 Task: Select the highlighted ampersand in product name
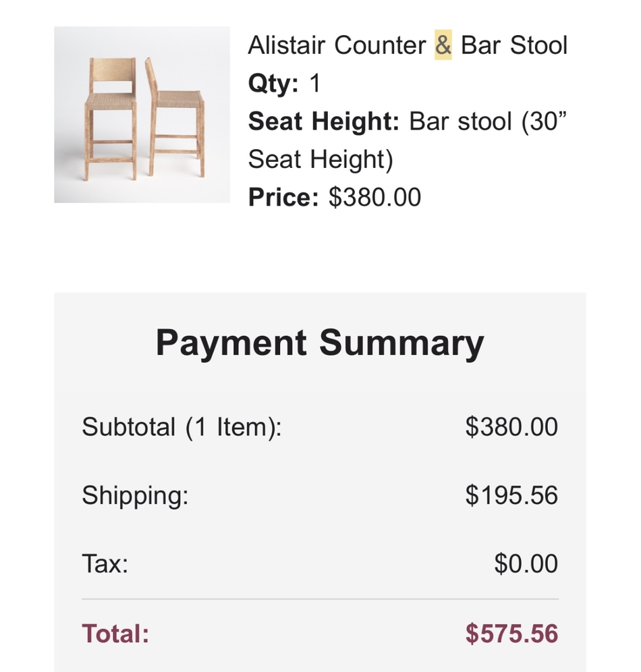443,45
